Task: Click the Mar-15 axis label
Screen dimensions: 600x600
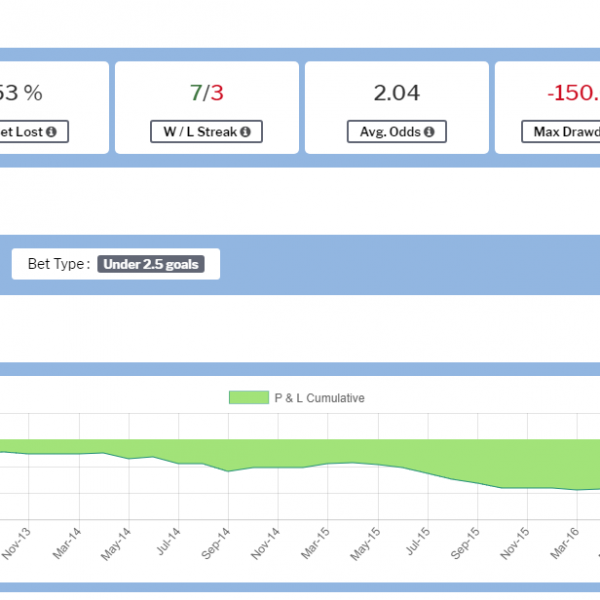Action: (x=315, y=543)
